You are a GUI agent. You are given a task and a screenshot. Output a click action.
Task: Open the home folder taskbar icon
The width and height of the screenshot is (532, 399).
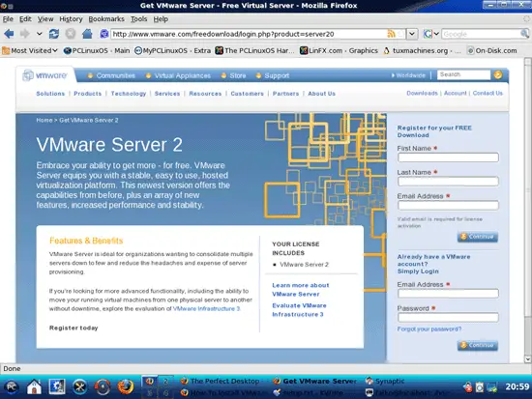click(34, 386)
